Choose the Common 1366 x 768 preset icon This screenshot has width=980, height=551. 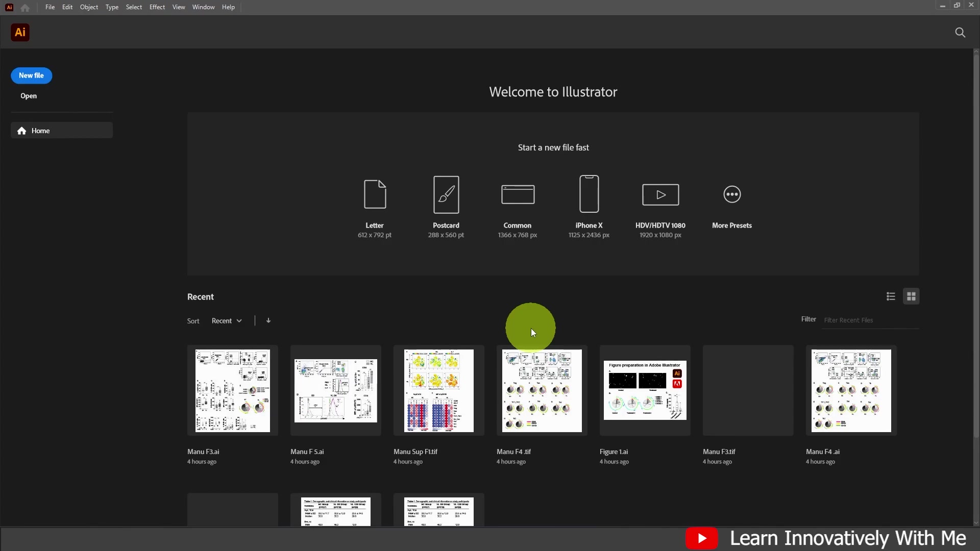point(518,194)
